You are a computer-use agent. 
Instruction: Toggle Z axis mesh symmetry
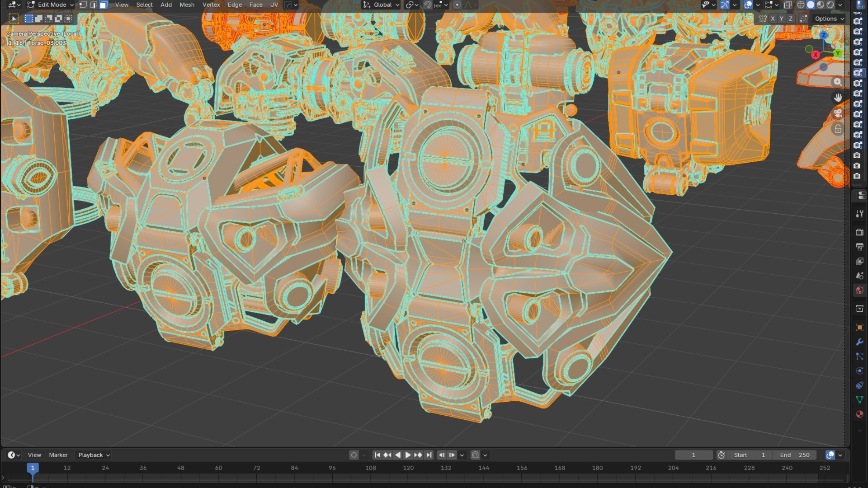coord(791,19)
